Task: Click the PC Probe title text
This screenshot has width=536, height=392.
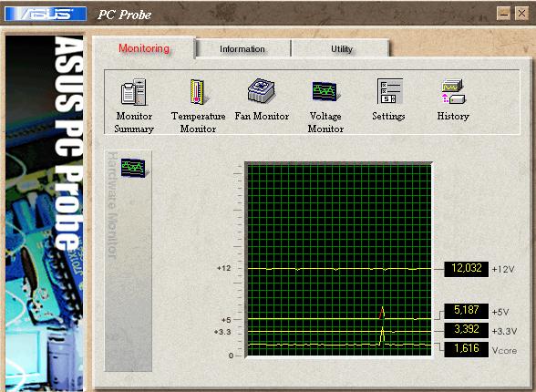Action: point(124,15)
